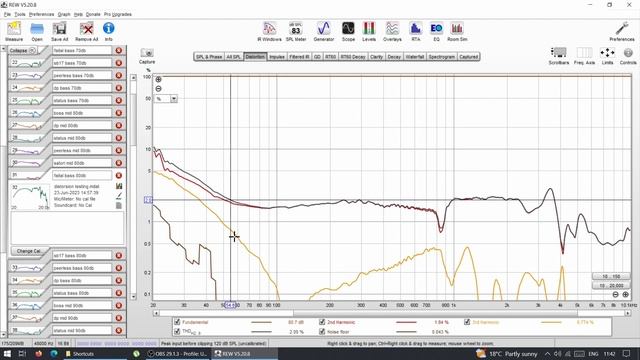Open a measurement file with Open icon
Image resolution: width=640 pixels, height=360 pixels.
coord(37,31)
